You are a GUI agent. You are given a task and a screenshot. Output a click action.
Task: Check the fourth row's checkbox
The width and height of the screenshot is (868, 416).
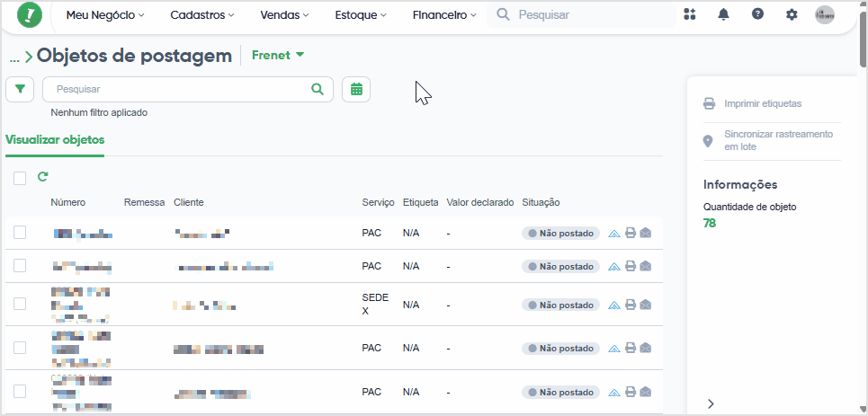[20, 348]
